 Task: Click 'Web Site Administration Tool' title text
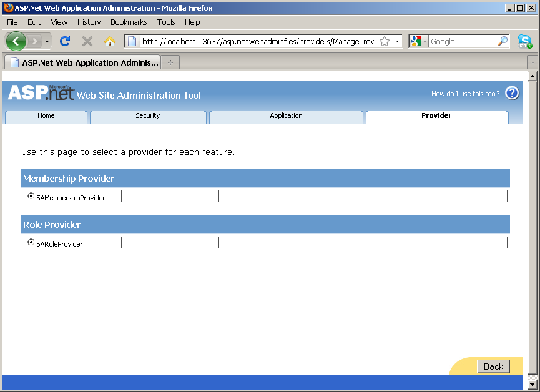(x=139, y=96)
